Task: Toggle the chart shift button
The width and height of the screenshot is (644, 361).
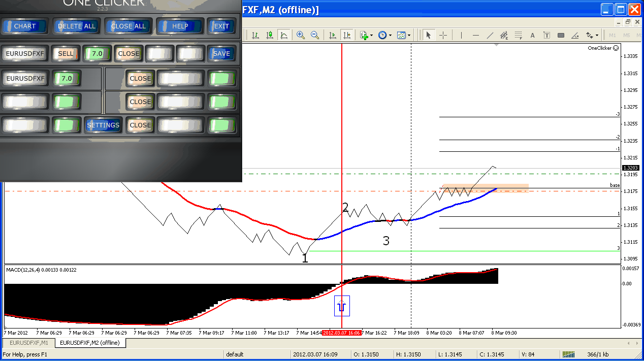Action: (347, 35)
